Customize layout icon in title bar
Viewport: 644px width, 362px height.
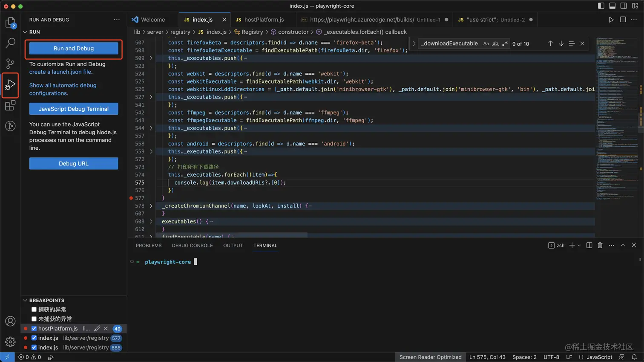pyautogui.click(x=635, y=6)
